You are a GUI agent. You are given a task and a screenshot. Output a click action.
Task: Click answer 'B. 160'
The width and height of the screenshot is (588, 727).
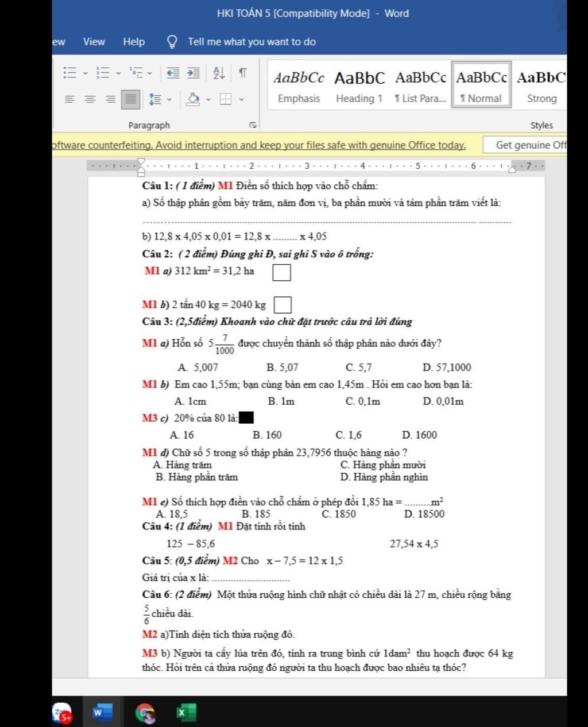[x=267, y=435]
